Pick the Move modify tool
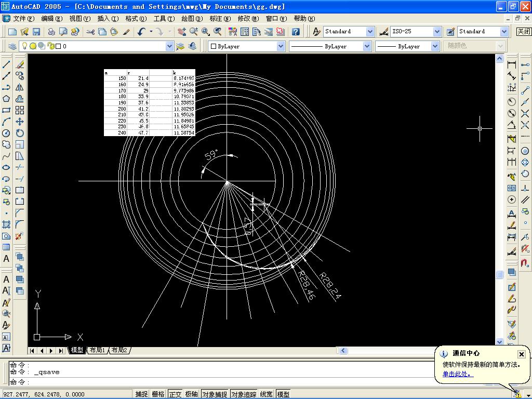Screen dimensions: 532x399 20,122
